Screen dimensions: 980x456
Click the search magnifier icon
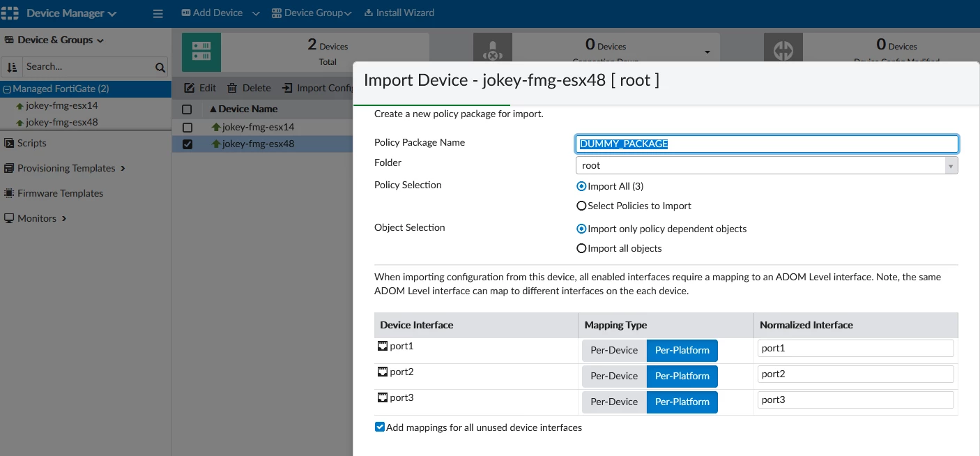(x=160, y=68)
